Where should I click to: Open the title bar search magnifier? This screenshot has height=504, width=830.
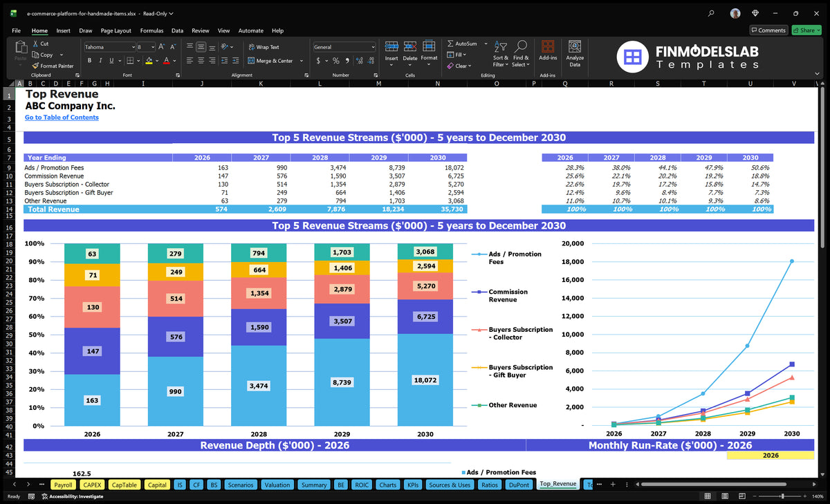(712, 13)
